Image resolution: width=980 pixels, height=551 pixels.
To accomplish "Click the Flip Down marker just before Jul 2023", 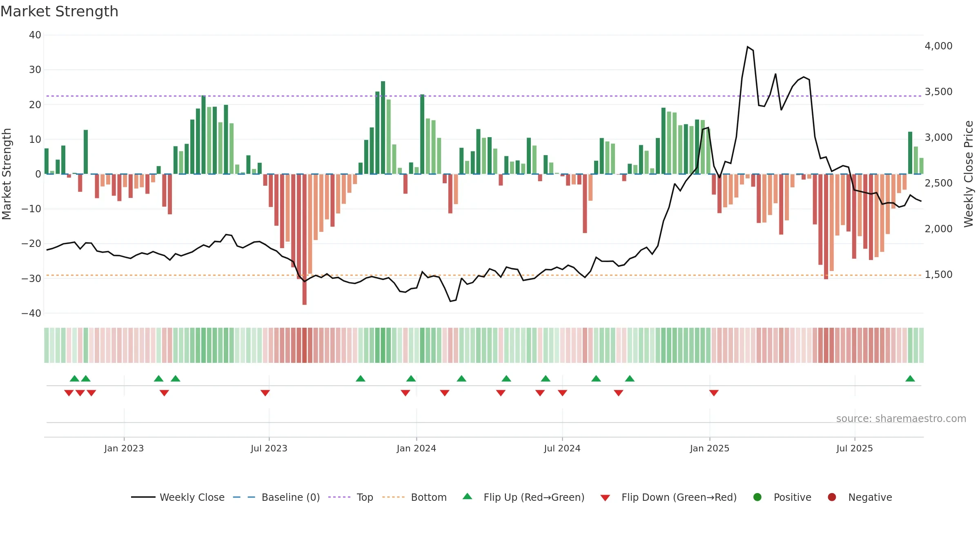I will (x=265, y=393).
